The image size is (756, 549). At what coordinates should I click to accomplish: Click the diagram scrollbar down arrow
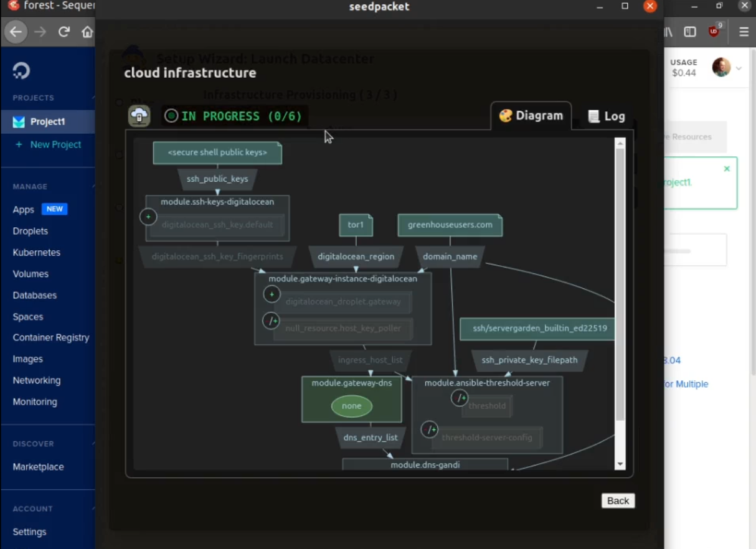coord(620,464)
